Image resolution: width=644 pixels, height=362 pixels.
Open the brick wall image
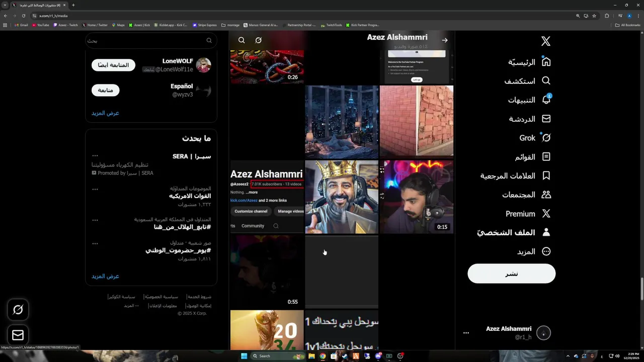click(x=417, y=121)
